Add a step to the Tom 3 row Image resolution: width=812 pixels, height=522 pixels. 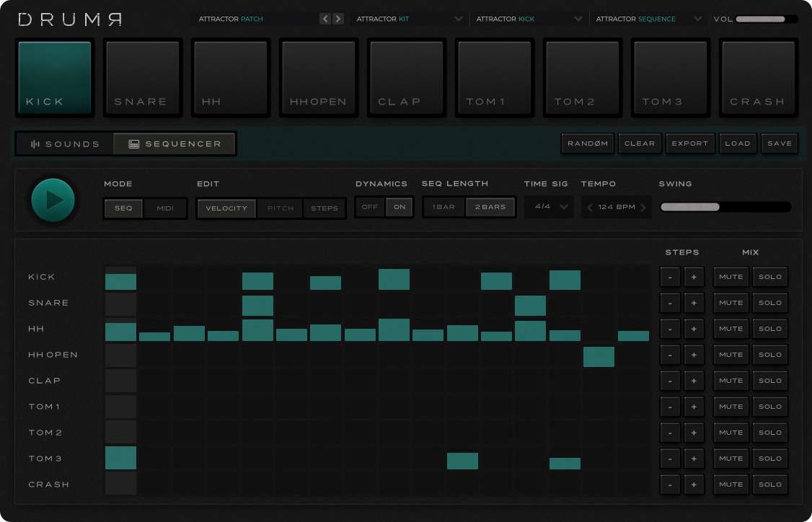tap(694, 459)
